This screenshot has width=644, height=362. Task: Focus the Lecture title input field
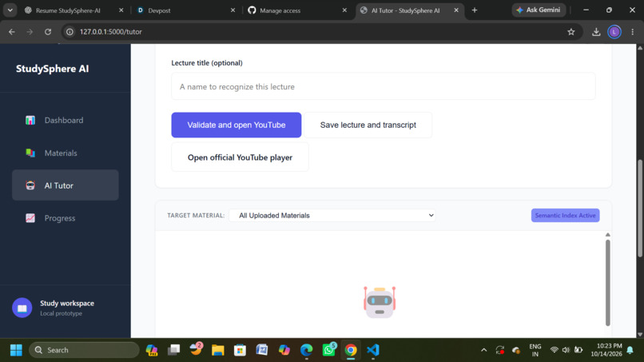tap(384, 86)
